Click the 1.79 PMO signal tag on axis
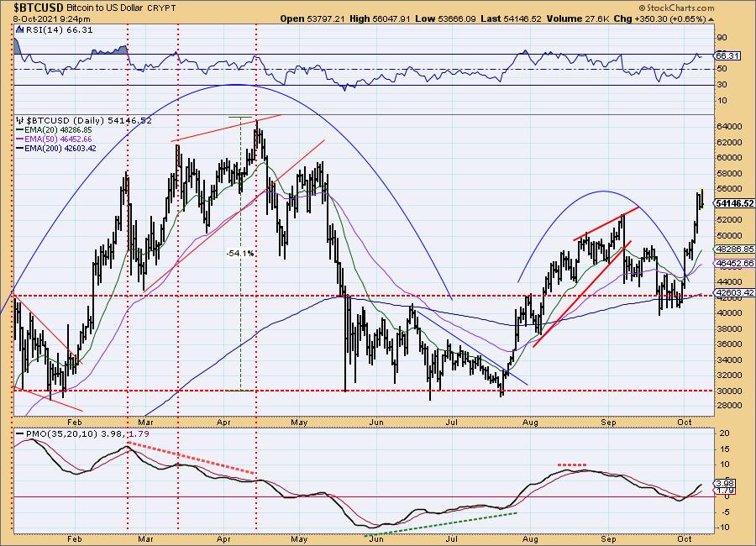The image size is (756, 546). coord(726,491)
